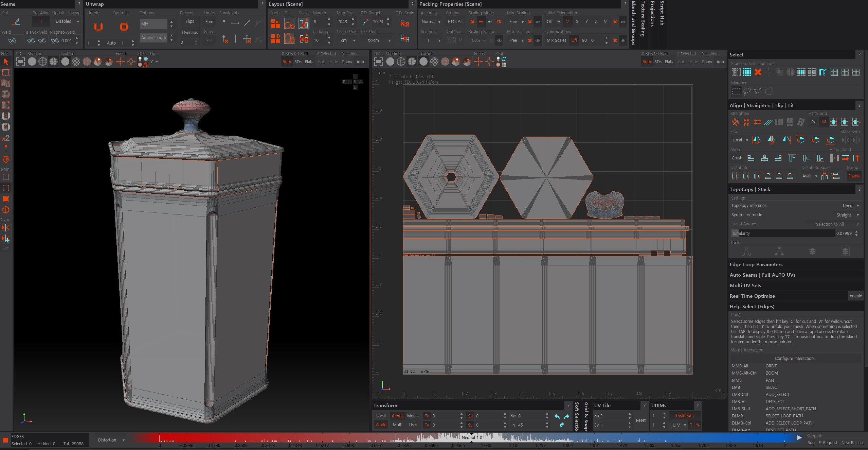Viewport: 868px width, 450px height.
Task: Click the top Pack icon in Layout panel
Action: [275, 23]
